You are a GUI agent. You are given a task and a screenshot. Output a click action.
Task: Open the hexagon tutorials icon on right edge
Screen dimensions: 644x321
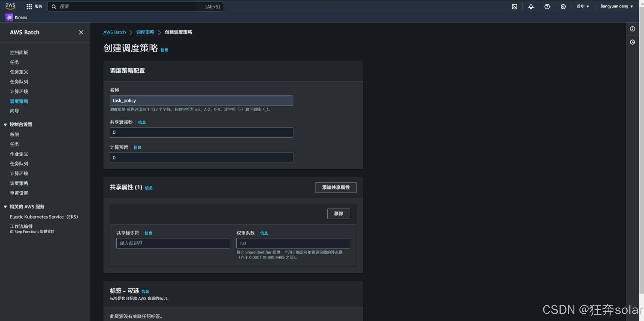[x=633, y=42]
